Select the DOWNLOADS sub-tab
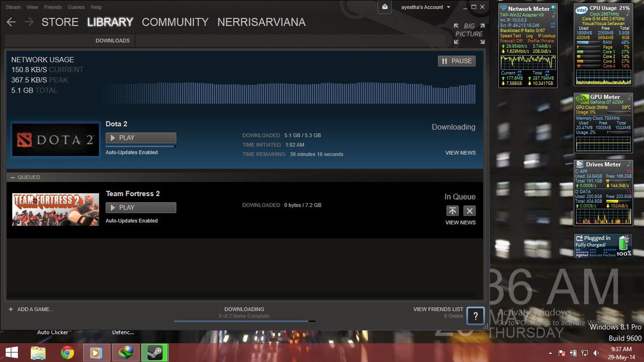Image resolution: width=644 pixels, height=362 pixels. point(113,41)
